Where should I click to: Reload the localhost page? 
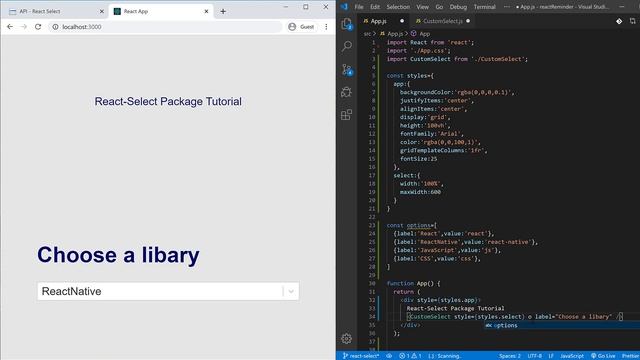(38, 27)
